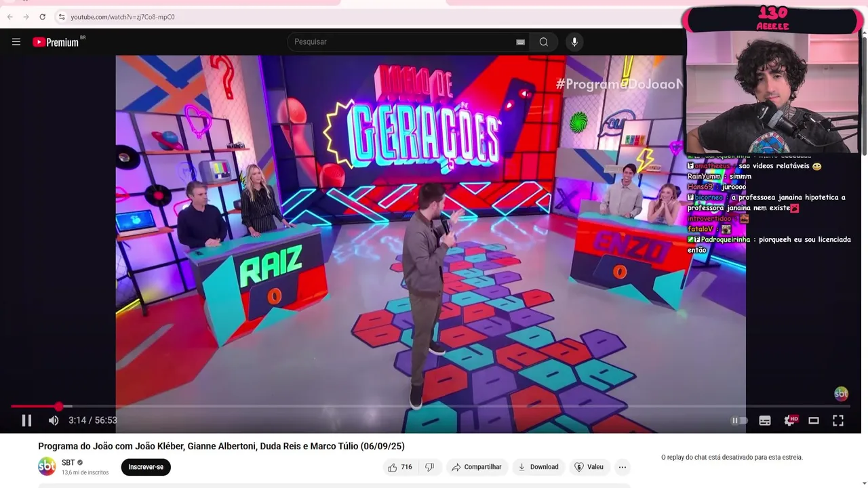This screenshot has height=488, width=868.
Task: Click Padroqueirinha's chat message
Action: 769,245
